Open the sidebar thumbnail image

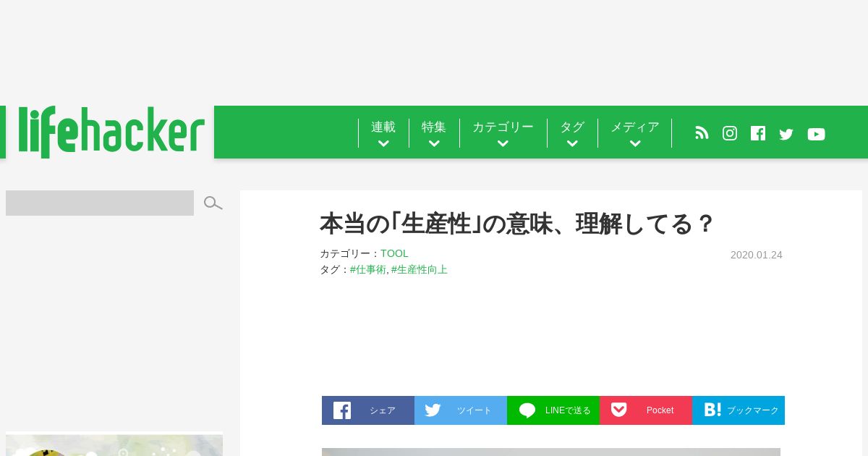(x=114, y=445)
